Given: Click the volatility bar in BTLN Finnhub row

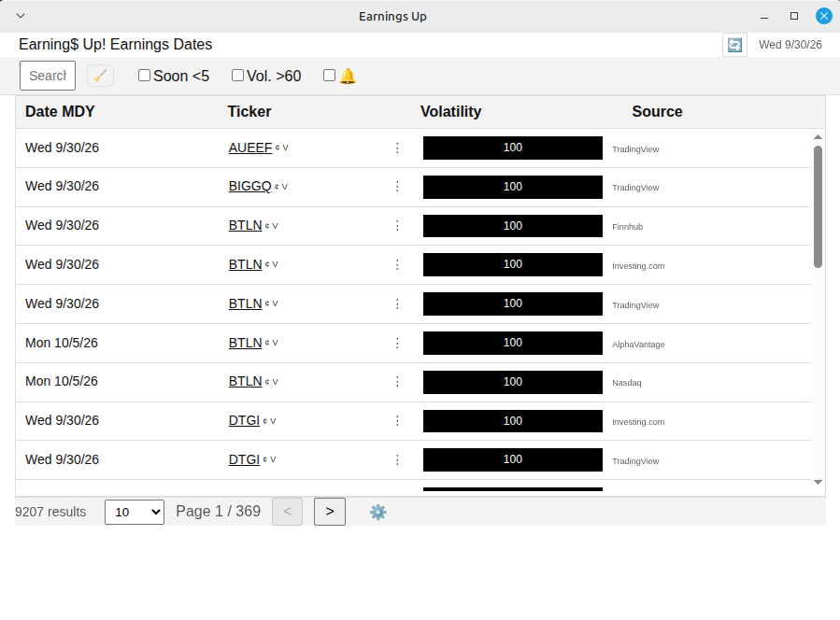Looking at the screenshot, I should click(513, 226).
